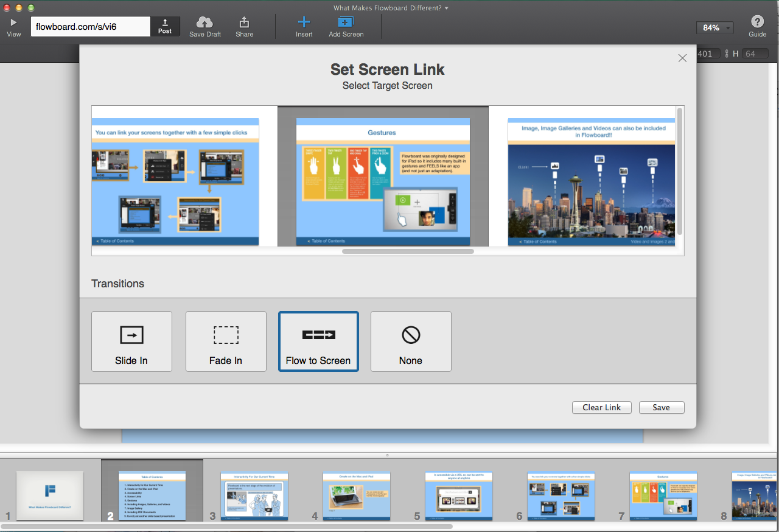Select the Gestures target screen thumbnail
The image size is (779, 532).
[383, 181]
